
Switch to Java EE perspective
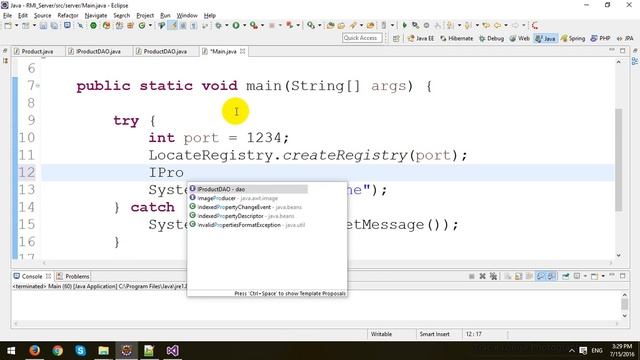pyautogui.click(x=421, y=38)
